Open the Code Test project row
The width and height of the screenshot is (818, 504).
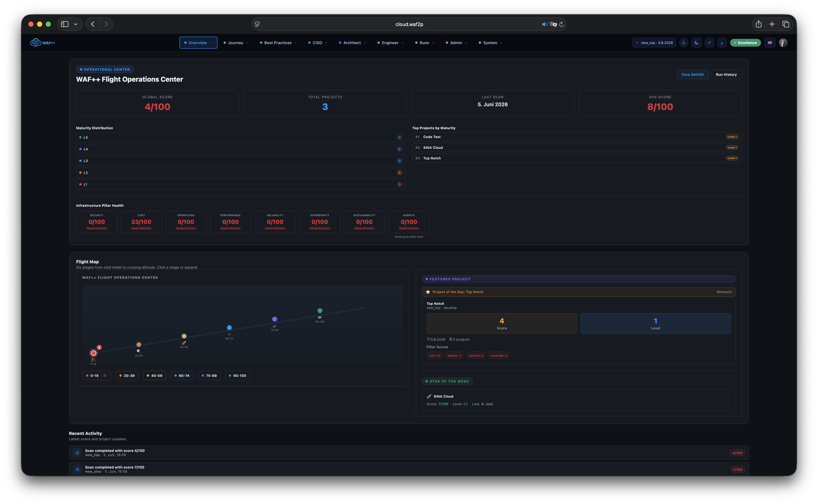pyautogui.click(x=577, y=137)
